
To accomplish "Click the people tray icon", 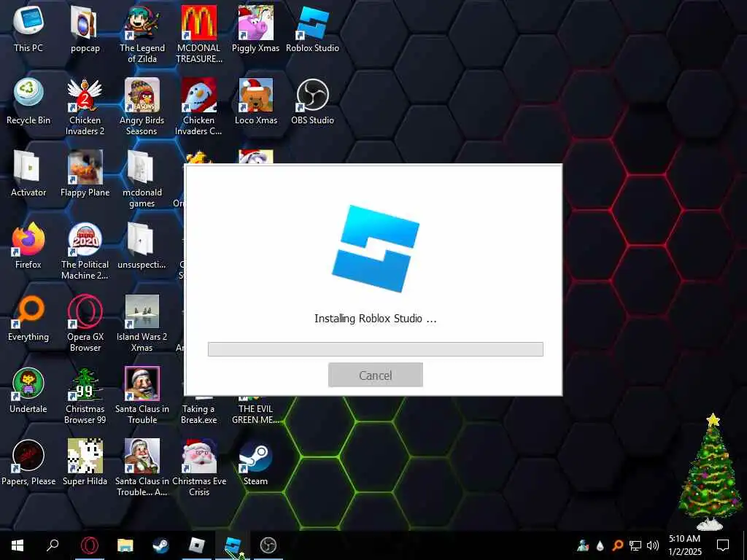I will click(x=583, y=545).
